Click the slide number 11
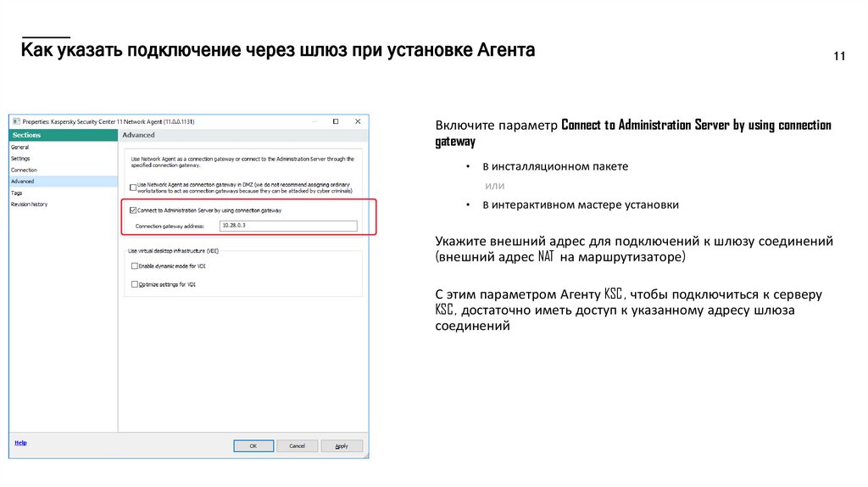Viewport: 868px width, 487px height. [x=839, y=56]
